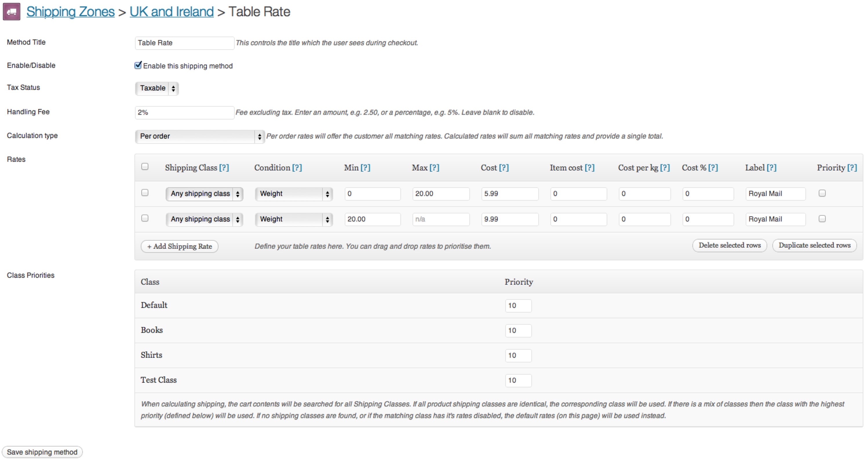
Task: Select the row checkbox for the 9.99 rate
Action: pyautogui.click(x=145, y=218)
